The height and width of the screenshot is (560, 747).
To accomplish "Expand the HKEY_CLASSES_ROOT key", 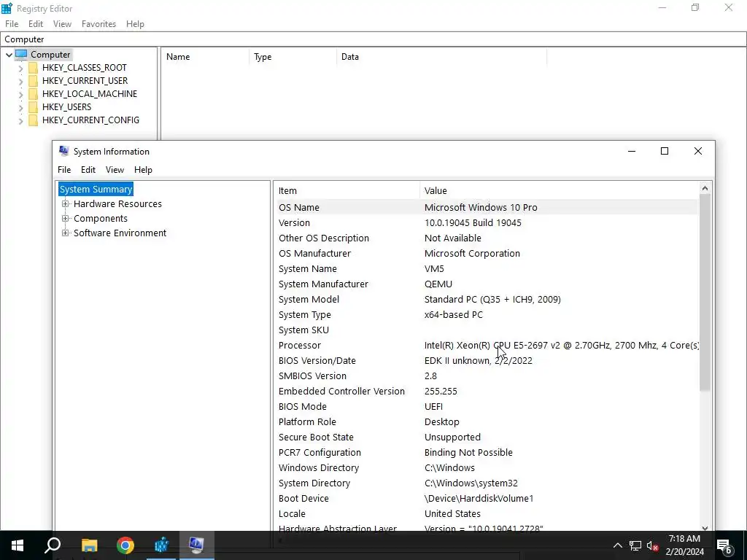I will click(x=20, y=68).
